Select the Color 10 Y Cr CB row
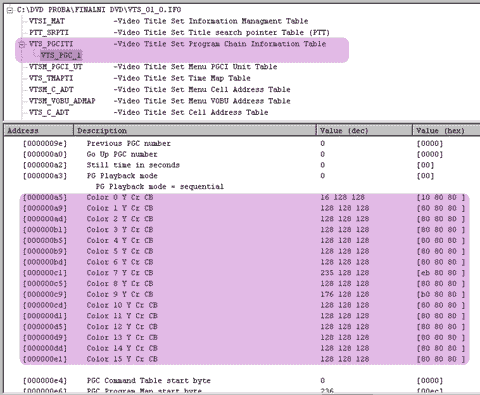 coord(244,305)
